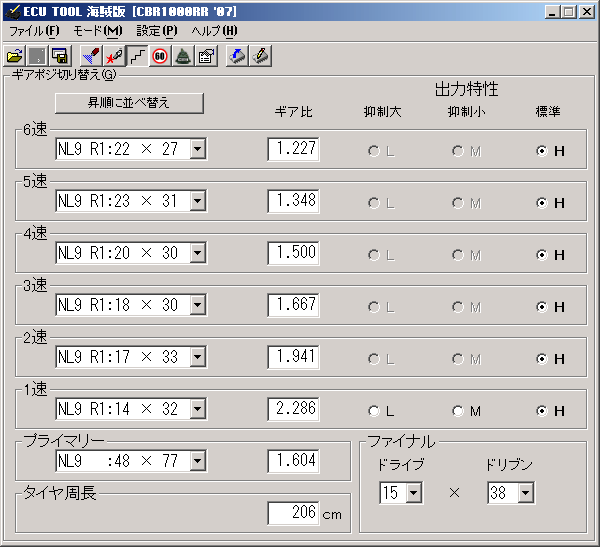
Task: Click the ギア比 column label
Action: point(294,112)
